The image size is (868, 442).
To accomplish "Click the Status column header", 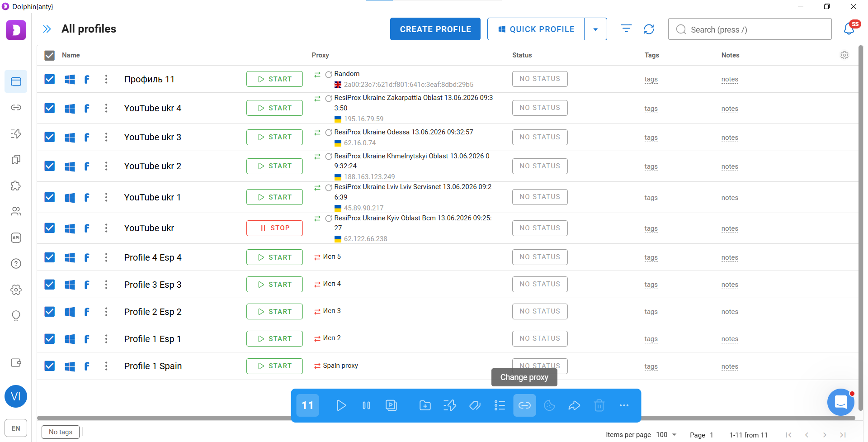I will (x=522, y=55).
